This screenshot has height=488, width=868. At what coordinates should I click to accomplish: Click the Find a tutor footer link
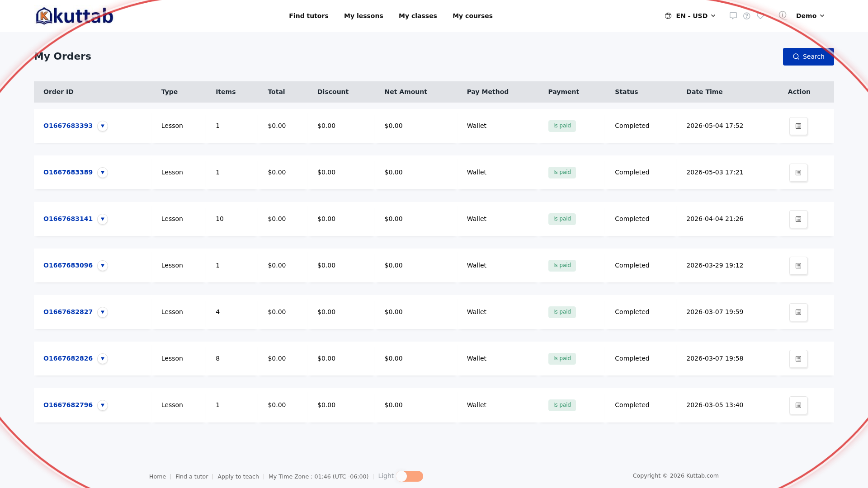pos(192,477)
